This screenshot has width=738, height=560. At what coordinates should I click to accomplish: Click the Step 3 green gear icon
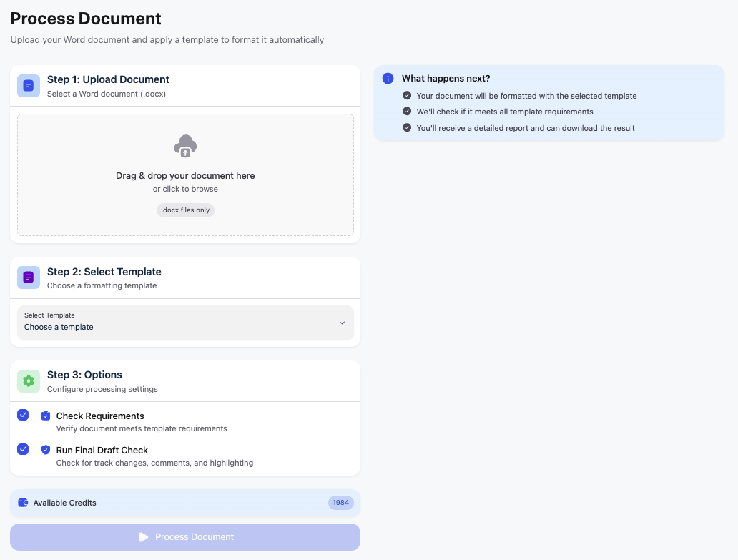tap(29, 381)
